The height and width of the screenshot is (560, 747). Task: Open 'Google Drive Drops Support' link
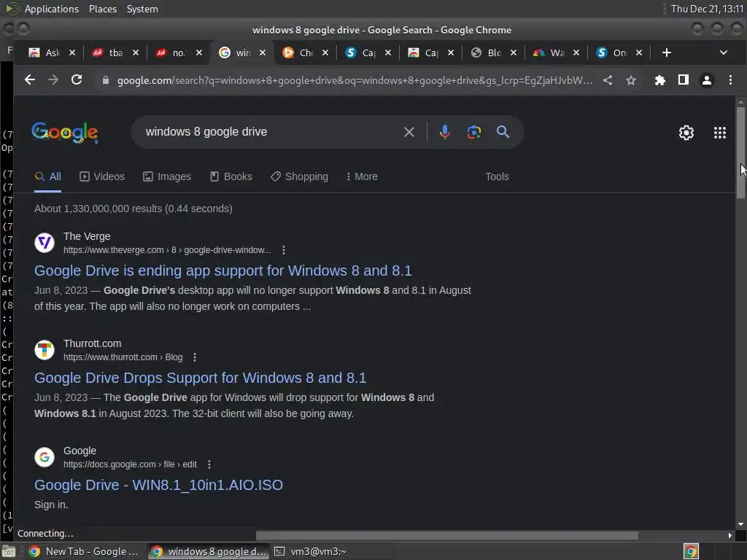pyautogui.click(x=200, y=378)
